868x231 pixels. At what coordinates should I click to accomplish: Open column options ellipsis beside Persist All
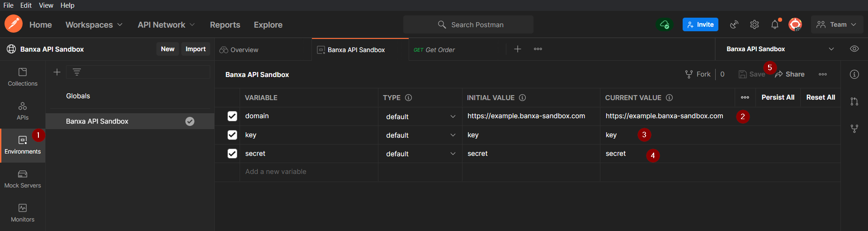[x=745, y=97]
